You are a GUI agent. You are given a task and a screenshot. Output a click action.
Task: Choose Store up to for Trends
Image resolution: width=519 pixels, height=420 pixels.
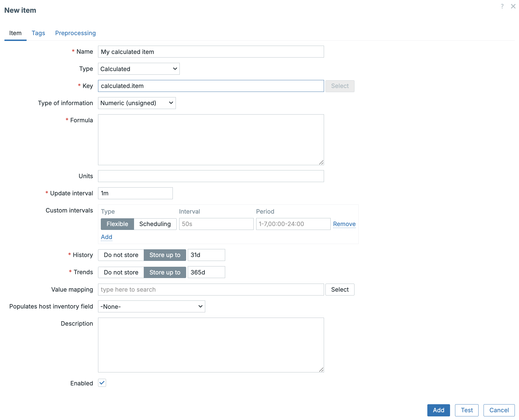pyautogui.click(x=165, y=273)
